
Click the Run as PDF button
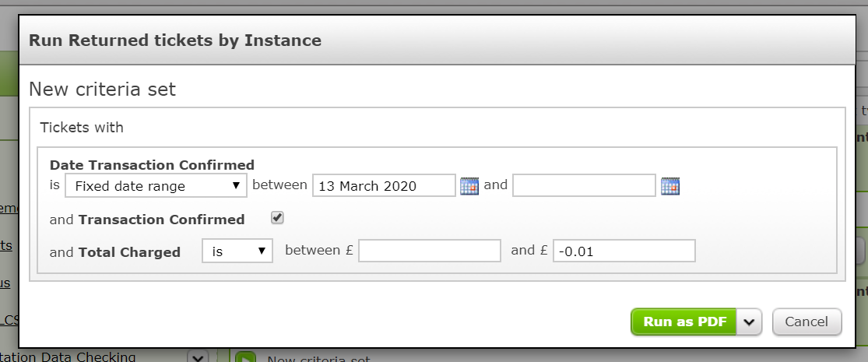[684, 322]
